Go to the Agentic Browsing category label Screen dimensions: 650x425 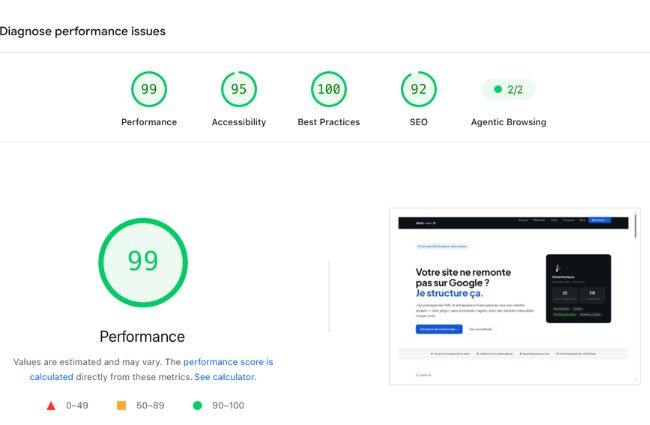[509, 122]
